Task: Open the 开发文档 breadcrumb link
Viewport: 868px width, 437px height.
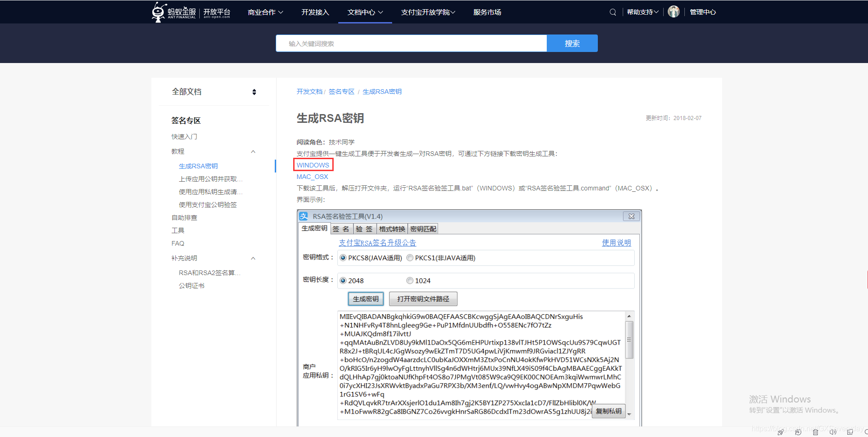Action: point(309,92)
